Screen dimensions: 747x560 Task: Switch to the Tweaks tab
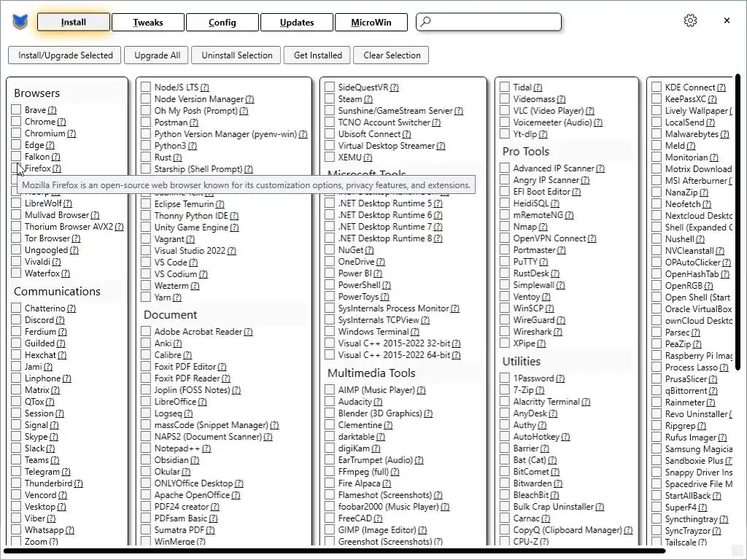[x=147, y=23]
